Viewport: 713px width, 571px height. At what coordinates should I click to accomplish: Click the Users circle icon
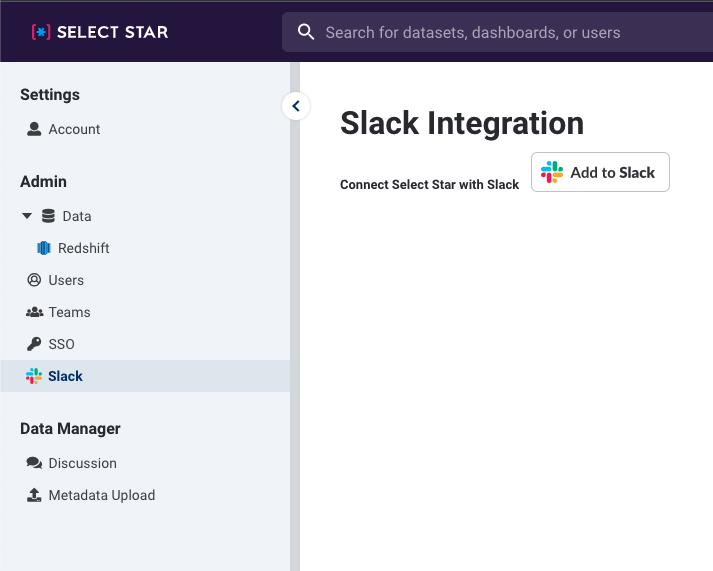click(x=34, y=280)
